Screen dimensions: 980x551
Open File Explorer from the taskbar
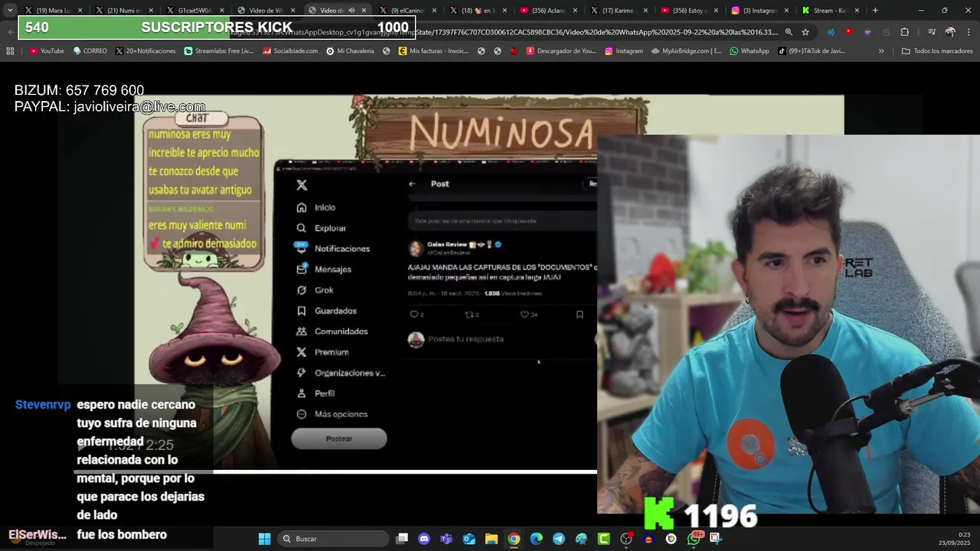click(491, 539)
